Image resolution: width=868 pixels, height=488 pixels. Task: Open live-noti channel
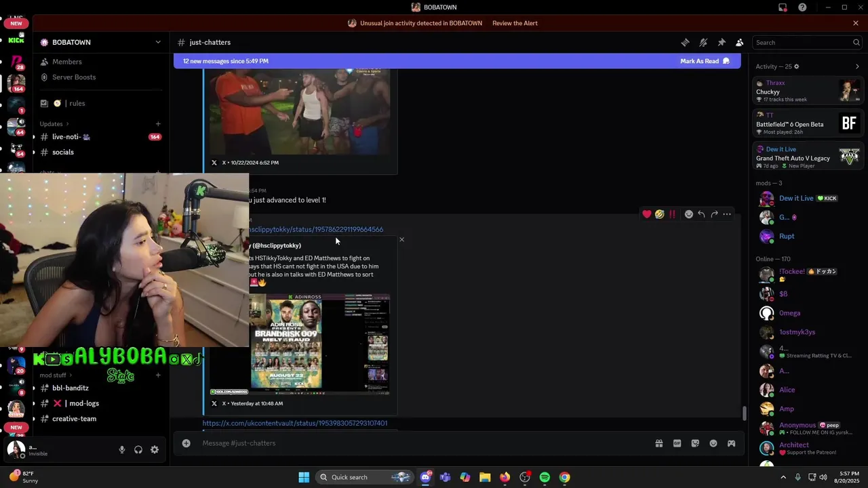101,137
